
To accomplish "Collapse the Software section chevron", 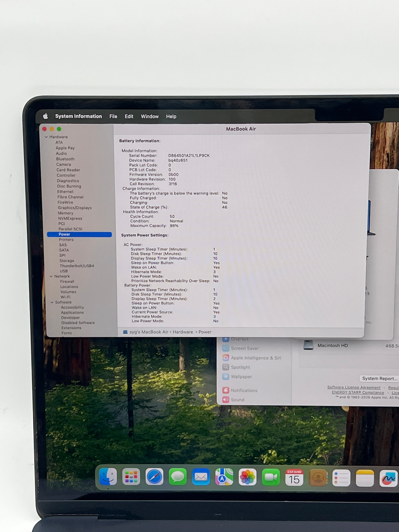I will (x=52, y=302).
